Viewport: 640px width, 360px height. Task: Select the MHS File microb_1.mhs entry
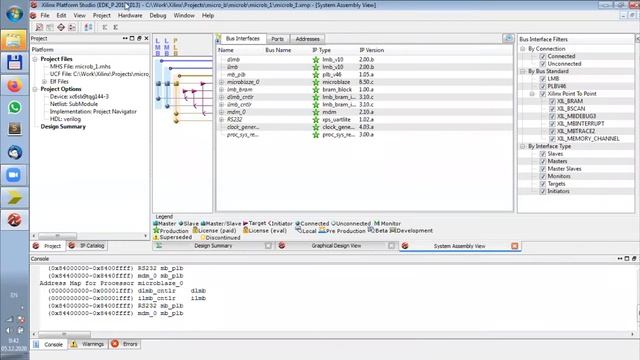(80, 67)
